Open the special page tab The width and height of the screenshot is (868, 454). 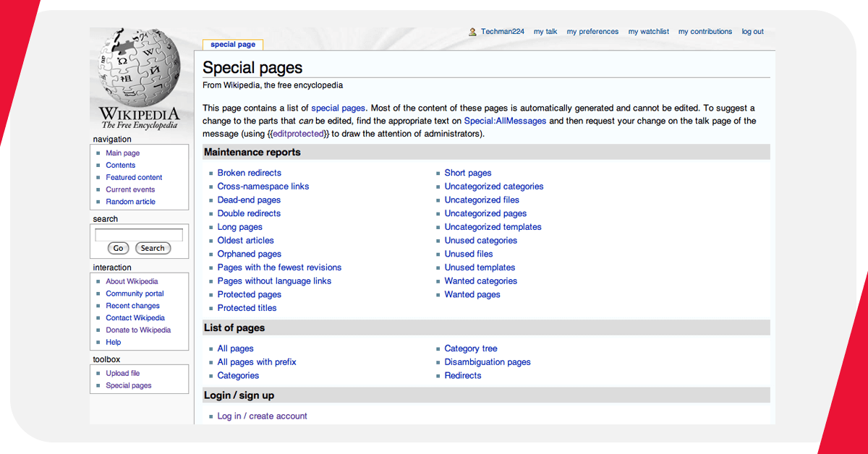[233, 45]
